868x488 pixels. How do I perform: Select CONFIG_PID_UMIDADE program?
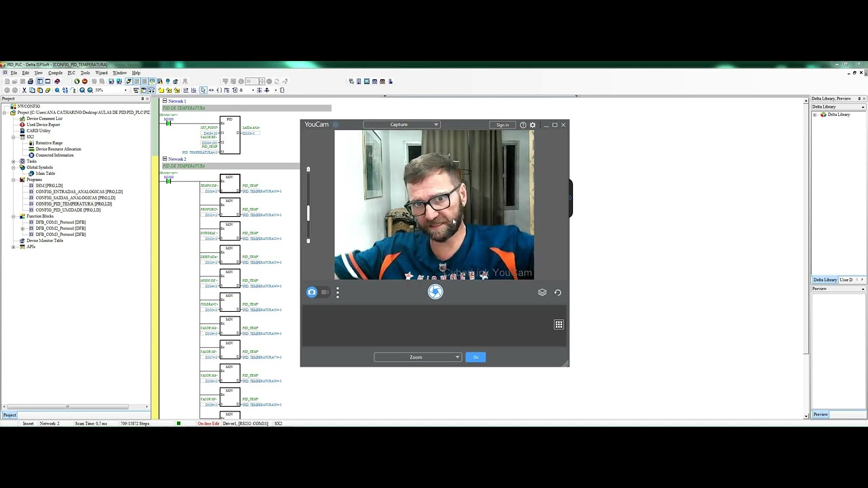(x=68, y=210)
